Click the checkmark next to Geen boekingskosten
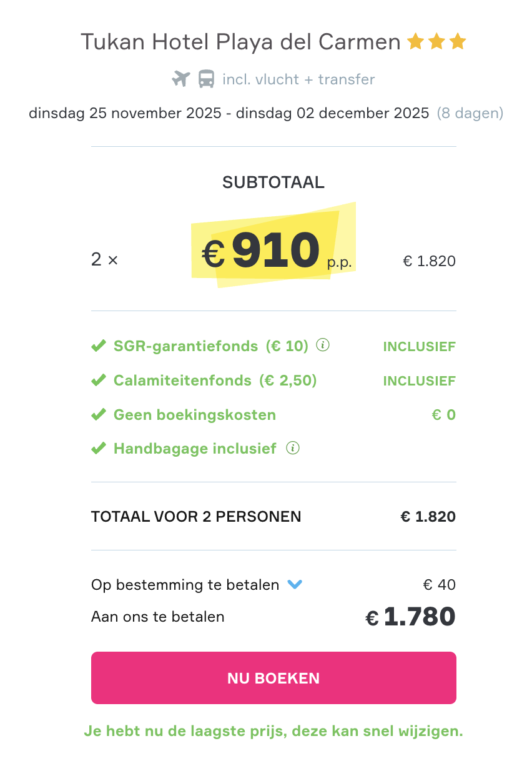 tap(99, 414)
